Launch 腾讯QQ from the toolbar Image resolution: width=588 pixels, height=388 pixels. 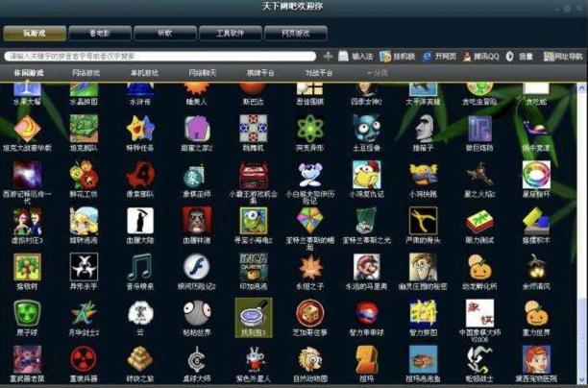481,57
